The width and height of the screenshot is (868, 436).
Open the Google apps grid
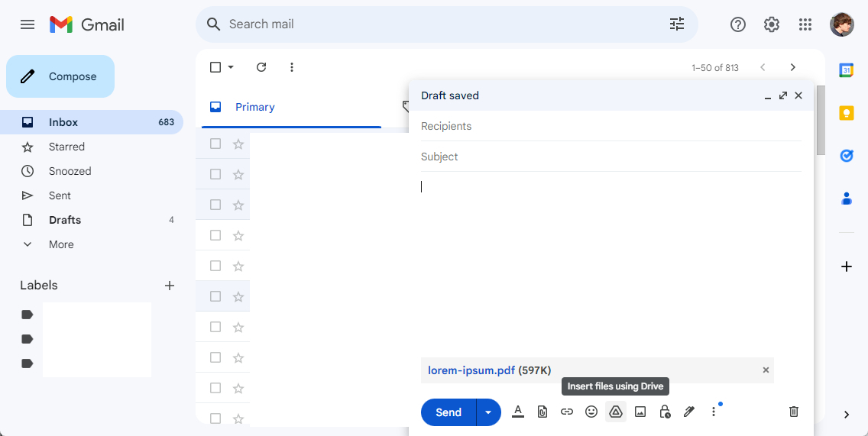[x=805, y=24]
